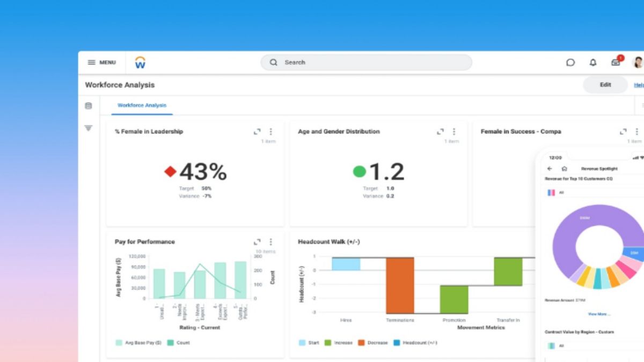This screenshot has height=362, width=644.
Task: Open more options for Pay for Performance
Action: [270, 242]
